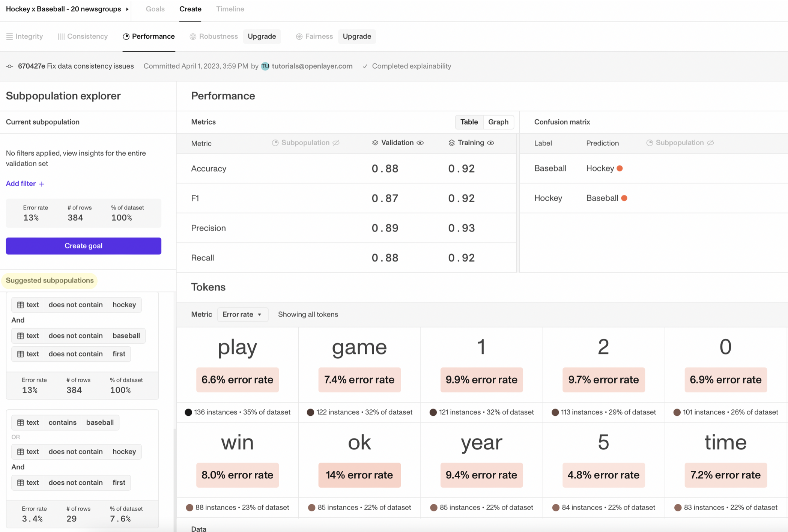
Task: Click the plus icon next to Add filter
Action: [42, 184]
